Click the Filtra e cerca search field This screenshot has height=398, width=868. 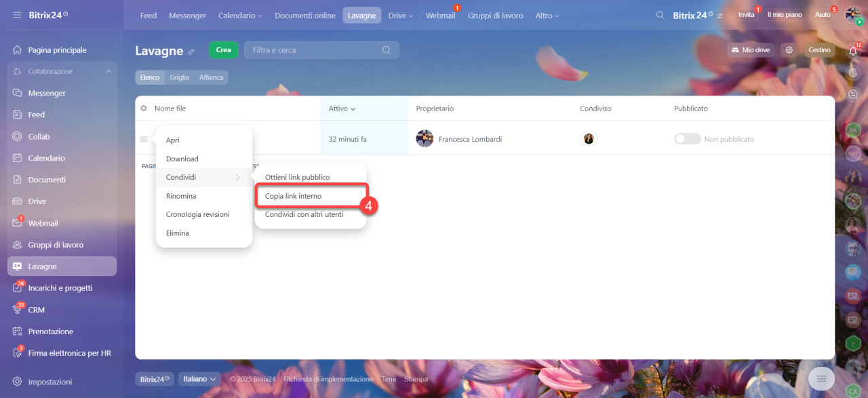point(321,49)
